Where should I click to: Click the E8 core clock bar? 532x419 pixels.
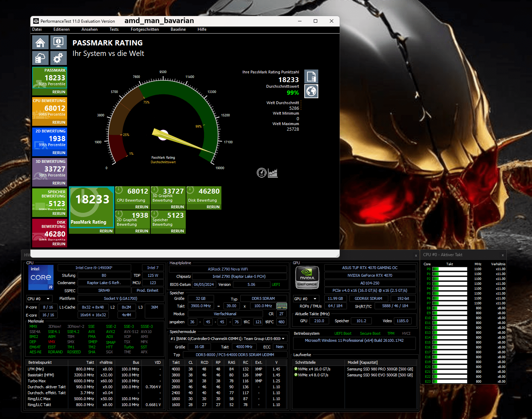pyautogui.click(x=450, y=308)
